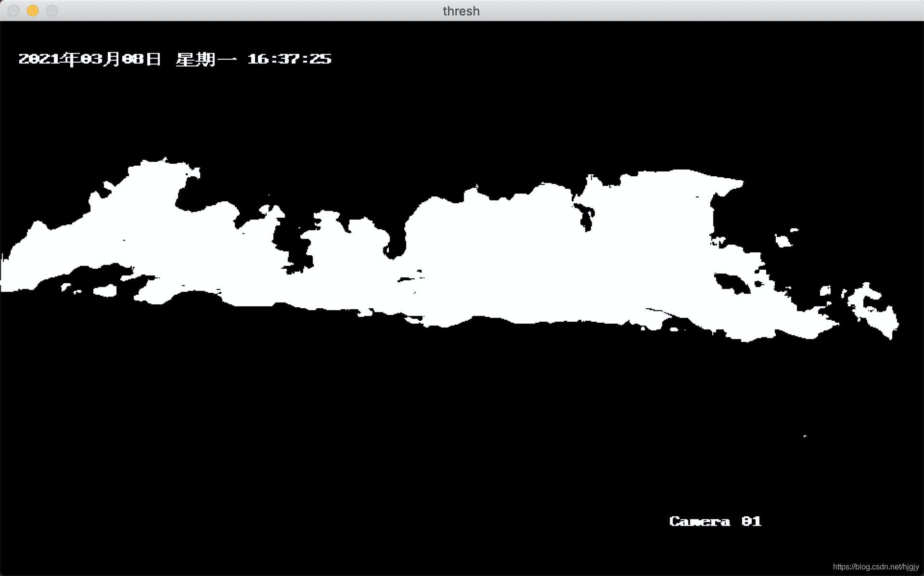Click the date text '2021年03月08日'
The width and height of the screenshot is (924, 576).
click(90, 59)
